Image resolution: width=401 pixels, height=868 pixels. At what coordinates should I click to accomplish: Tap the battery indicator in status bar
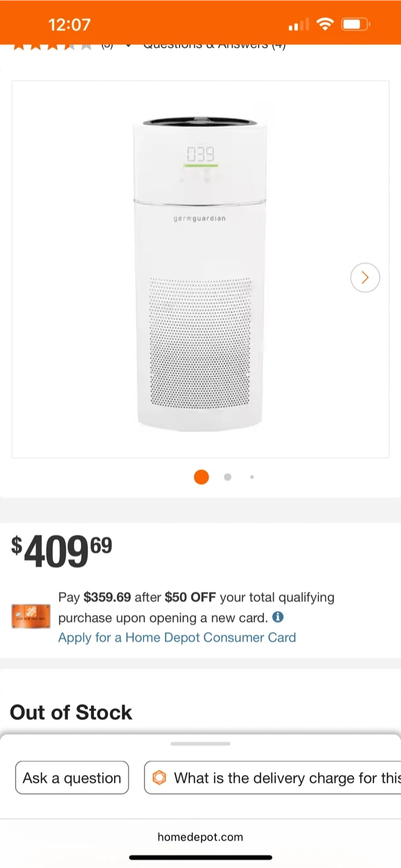click(x=355, y=25)
